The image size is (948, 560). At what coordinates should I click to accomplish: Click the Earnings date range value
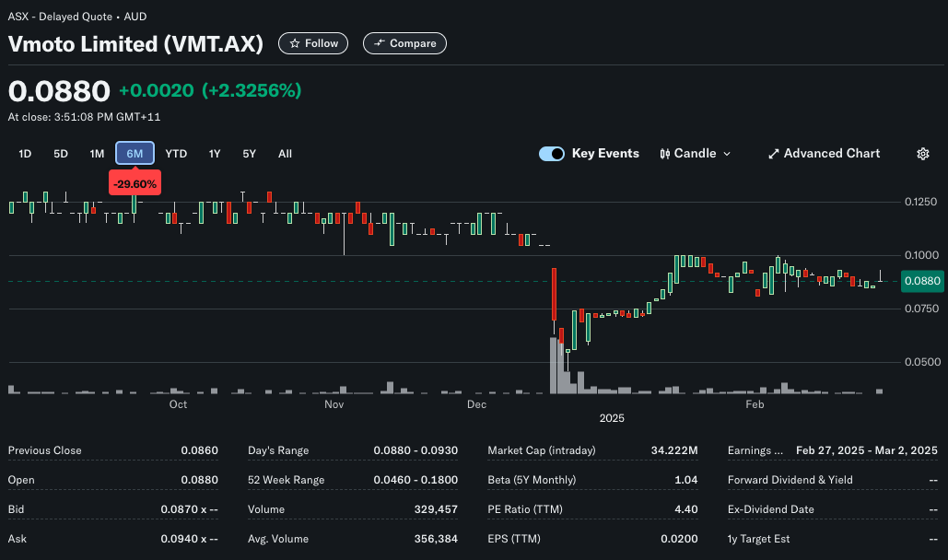(866, 450)
